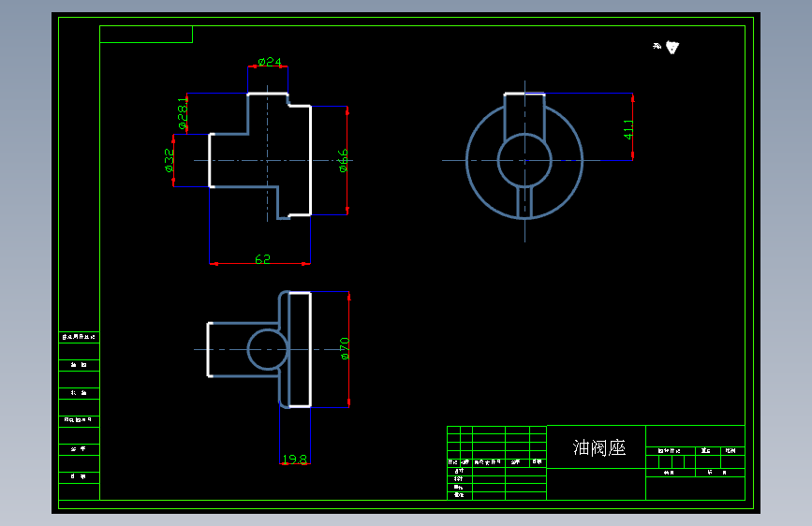Pick the ø32 dimension text
This screenshot has width=812, height=526.
point(169,160)
